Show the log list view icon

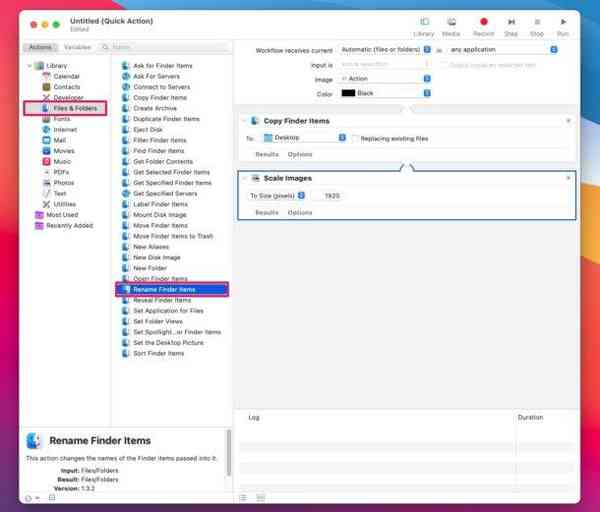[x=243, y=498]
